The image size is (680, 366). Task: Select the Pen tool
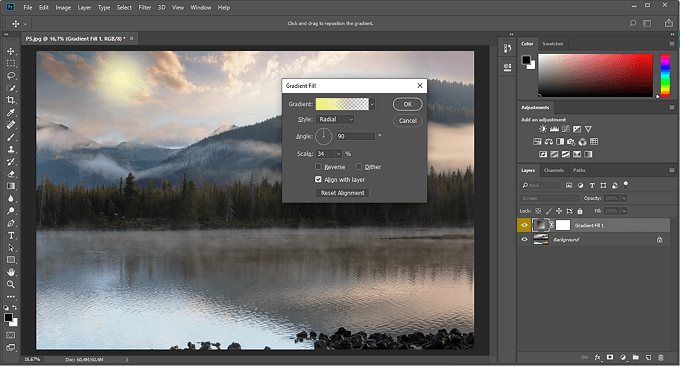tap(11, 223)
